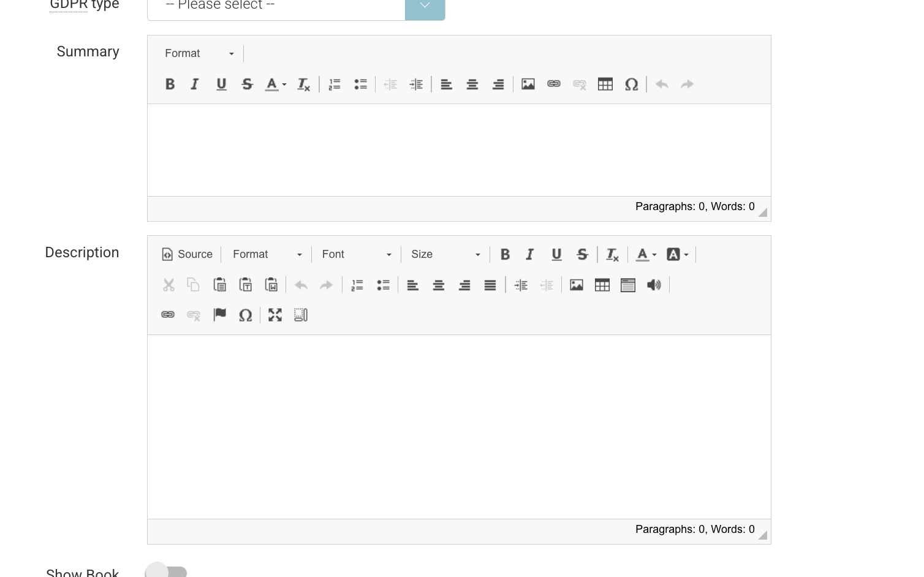This screenshot has height=577, width=924.
Task: Undo last change in the Summary editor
Action: click(662, 84)
